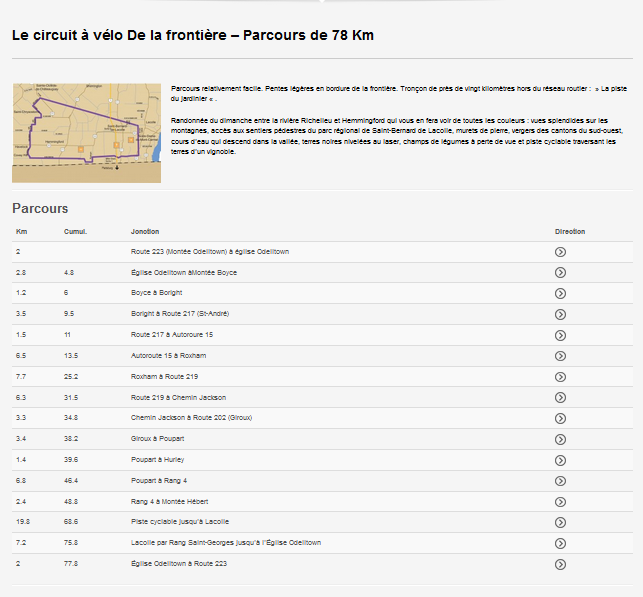643x597 pixels.
Task: Click direction arrow for Roxham à Route 219
Action: (560, 376)
